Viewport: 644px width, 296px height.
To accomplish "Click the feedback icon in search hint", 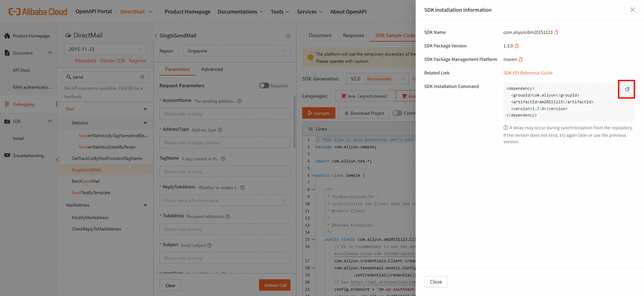I will (131, 88).
